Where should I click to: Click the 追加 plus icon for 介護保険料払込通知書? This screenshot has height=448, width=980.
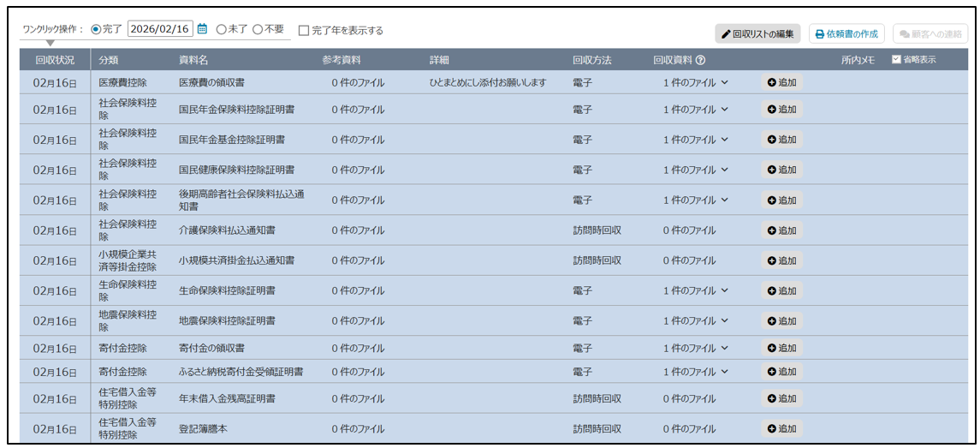[772, 230]
